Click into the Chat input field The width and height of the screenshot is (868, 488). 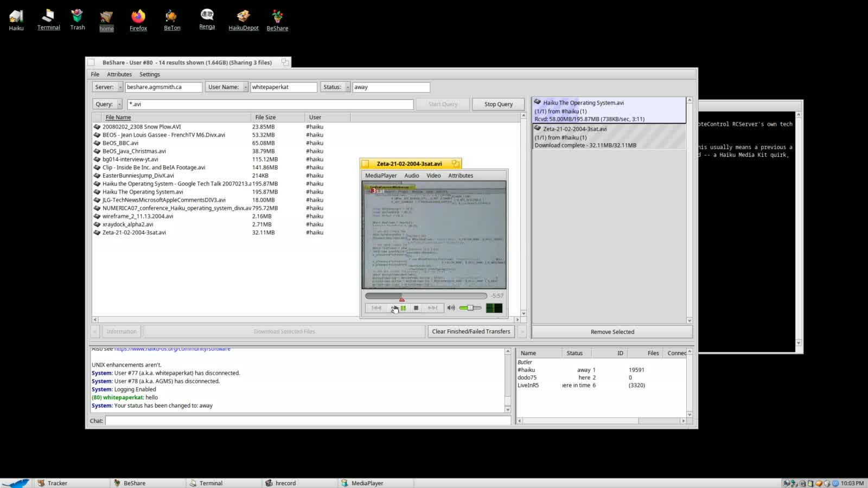308,421
